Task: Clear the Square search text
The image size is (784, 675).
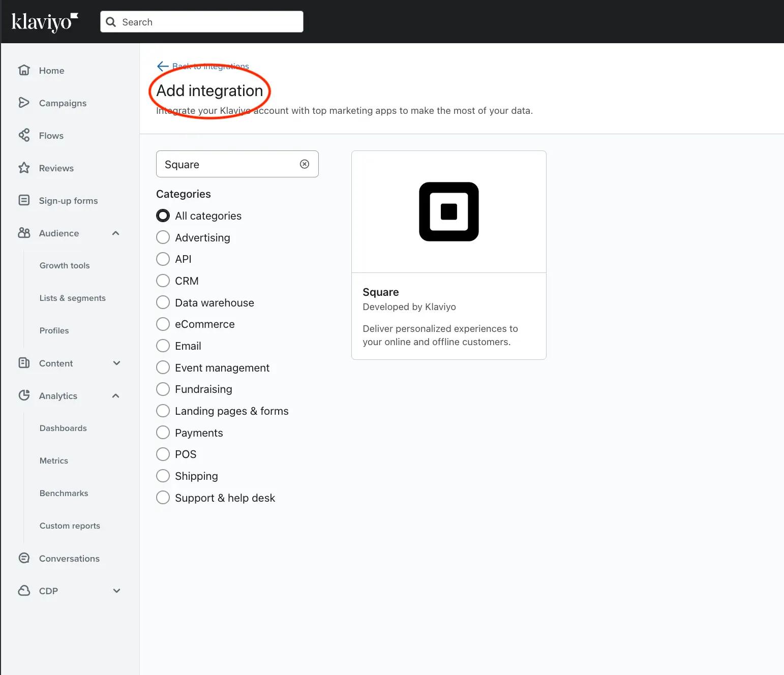Action: (305, 164)
